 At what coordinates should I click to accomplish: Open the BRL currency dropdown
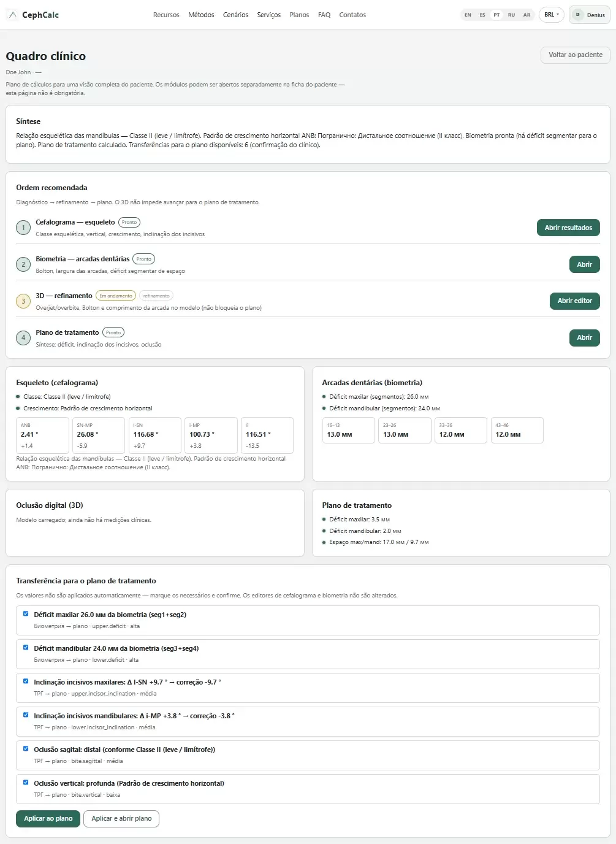[x=551, y=15]
